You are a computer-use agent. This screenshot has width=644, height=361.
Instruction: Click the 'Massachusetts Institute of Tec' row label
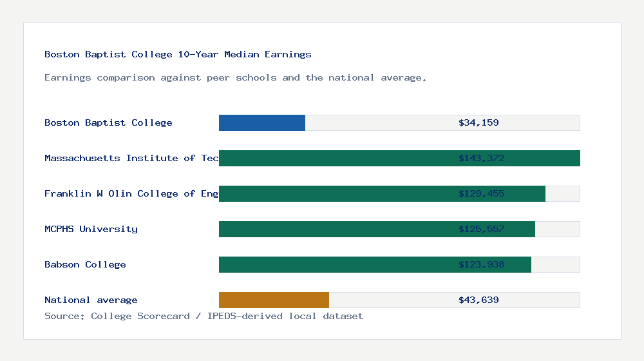pos(131,159)
